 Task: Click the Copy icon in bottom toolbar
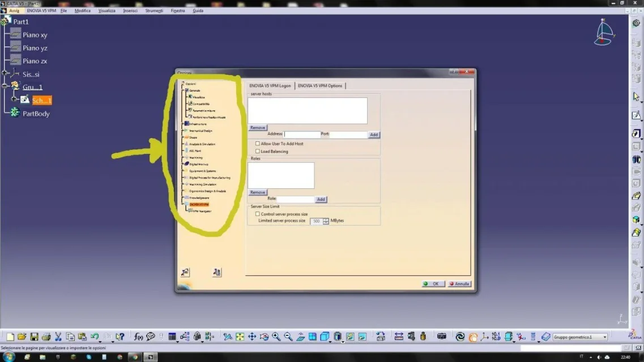[x=70, y=337]
